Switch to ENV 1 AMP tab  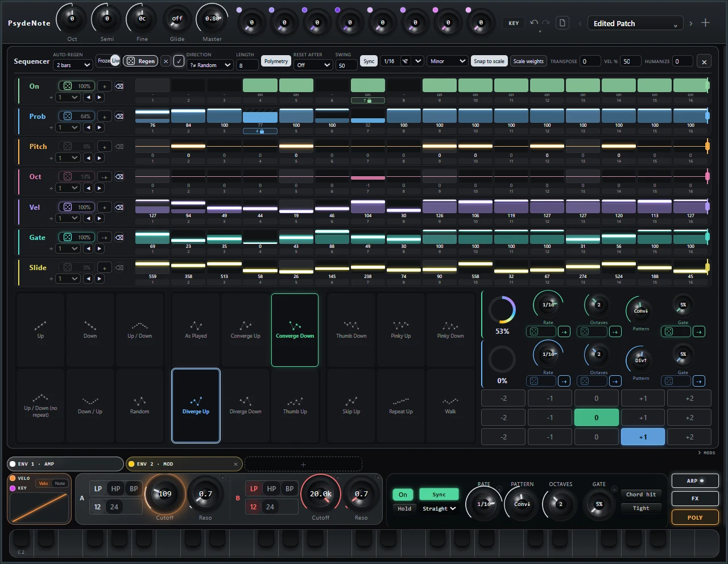65,464
